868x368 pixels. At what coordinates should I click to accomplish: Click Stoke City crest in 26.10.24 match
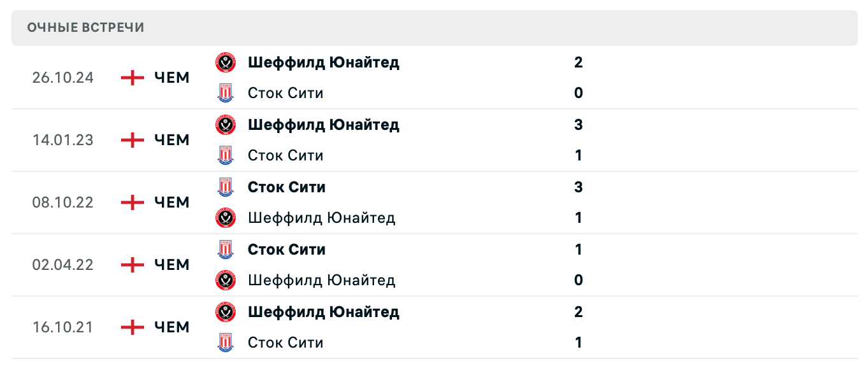226,93
